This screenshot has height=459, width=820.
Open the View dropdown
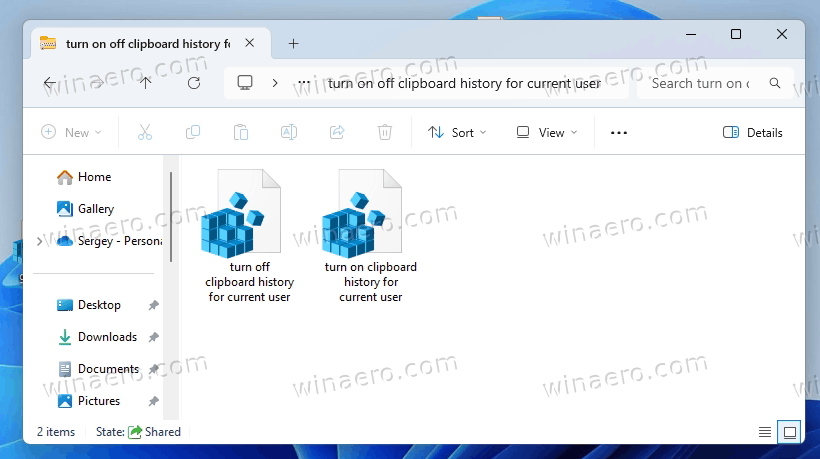click(547, 132)
